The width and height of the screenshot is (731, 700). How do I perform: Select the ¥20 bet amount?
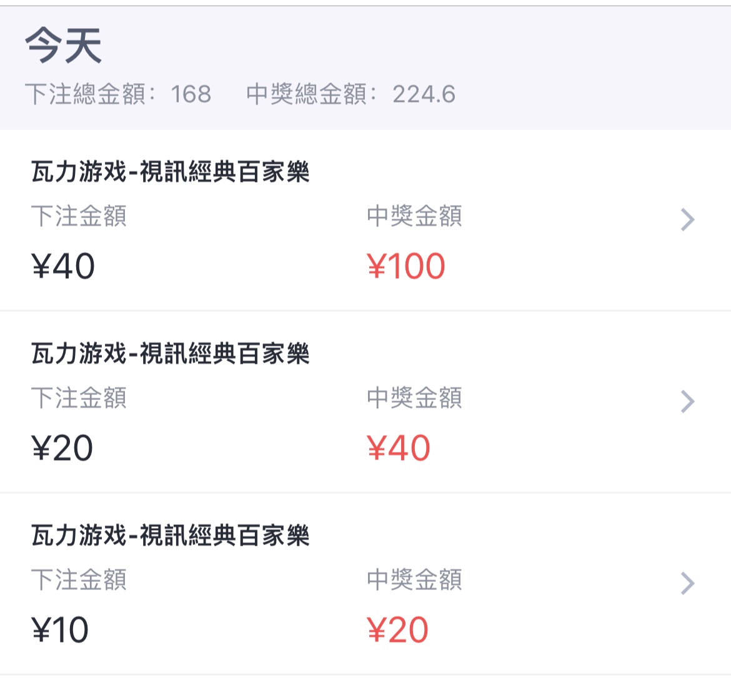62,448
